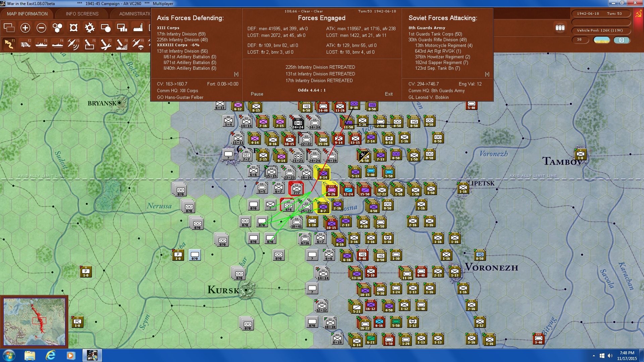Viewport: 644px width, 362px height.
Task: Click the minimap overview thumbnail
Action: coord(34,322)
